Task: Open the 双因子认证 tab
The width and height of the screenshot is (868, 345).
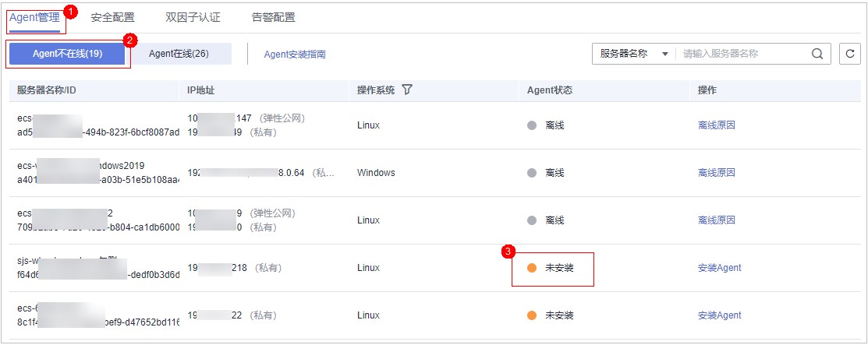Action: pyautogui.click(x=193, y=16)
